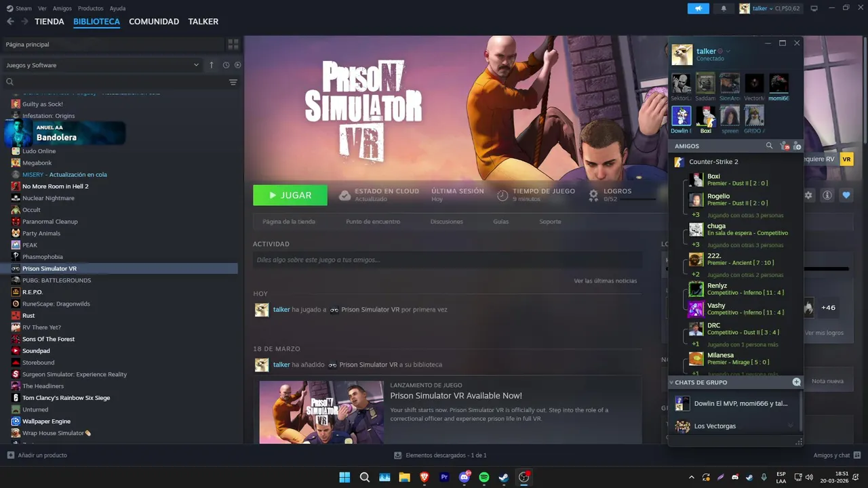Expand talker account wallet dropdown
This screenshot has width=868, height=488.
coord(770,8)
